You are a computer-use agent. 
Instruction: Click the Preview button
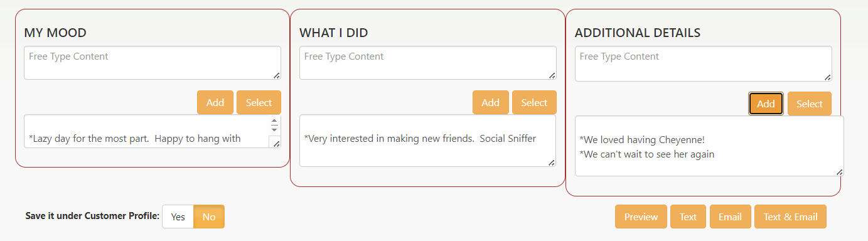[641, 217]
